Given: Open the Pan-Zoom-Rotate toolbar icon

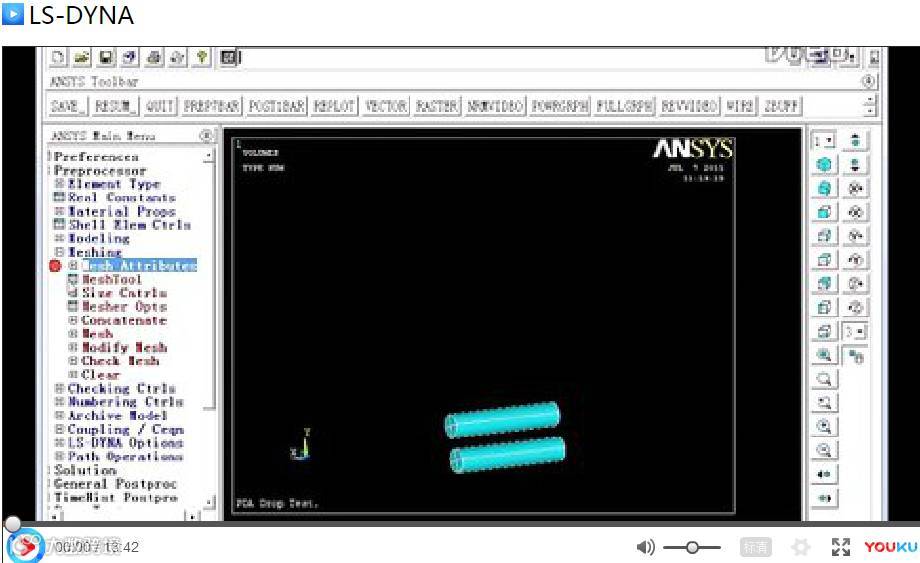Looking at the screenshot, I should 130,57.
